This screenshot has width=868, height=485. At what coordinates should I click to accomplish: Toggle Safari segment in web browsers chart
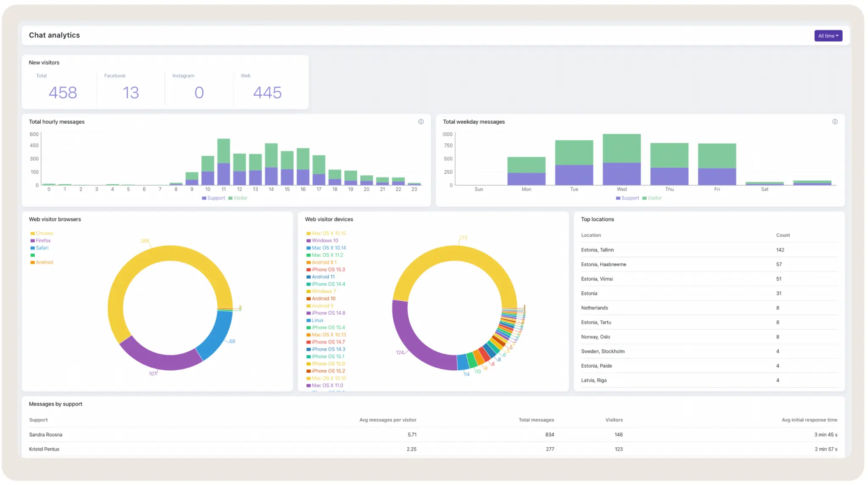(42, 247)
